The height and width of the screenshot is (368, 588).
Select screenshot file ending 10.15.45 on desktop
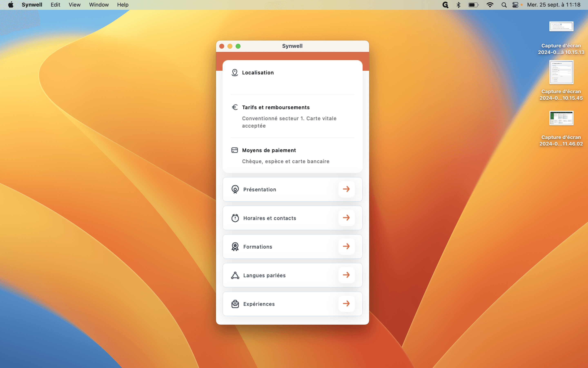561,80
